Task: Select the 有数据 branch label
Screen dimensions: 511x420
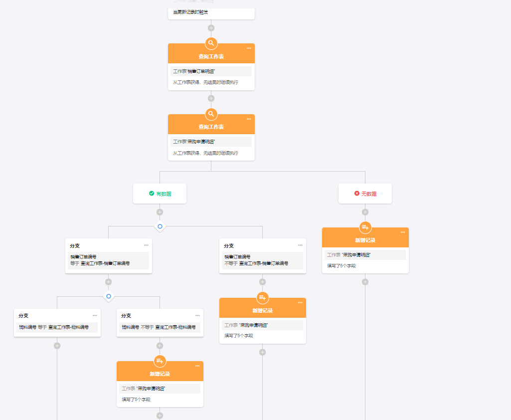Action: click(160, 194)
